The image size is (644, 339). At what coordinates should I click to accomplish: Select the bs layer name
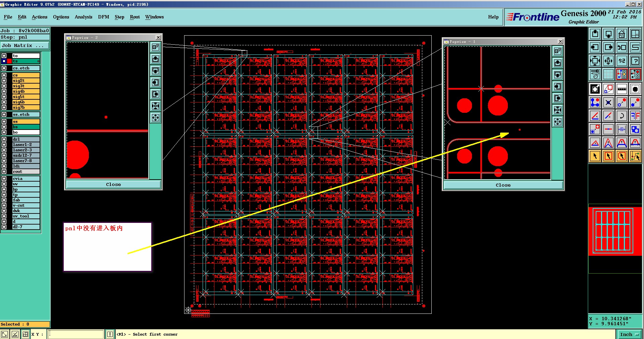click(x=26, y=127)
